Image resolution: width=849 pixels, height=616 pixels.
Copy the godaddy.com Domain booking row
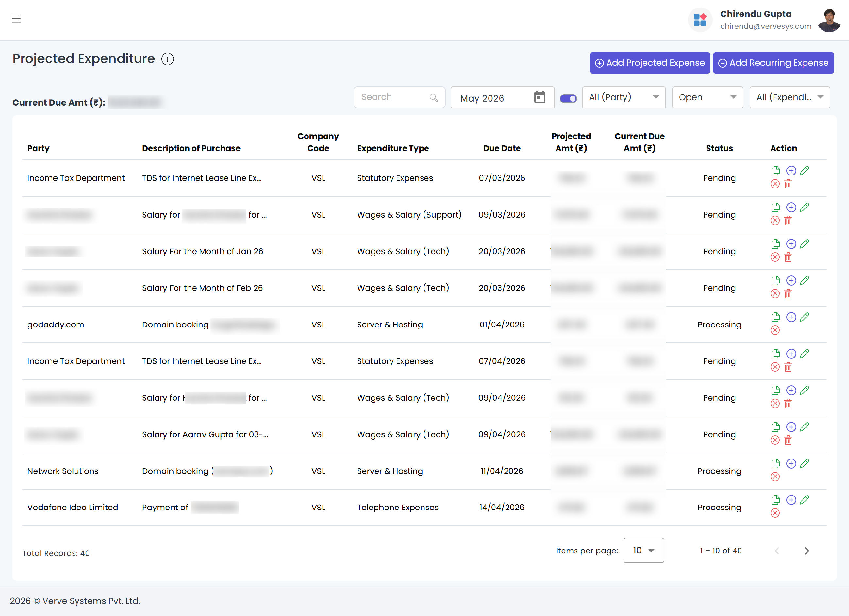click(x=775, y=317)
